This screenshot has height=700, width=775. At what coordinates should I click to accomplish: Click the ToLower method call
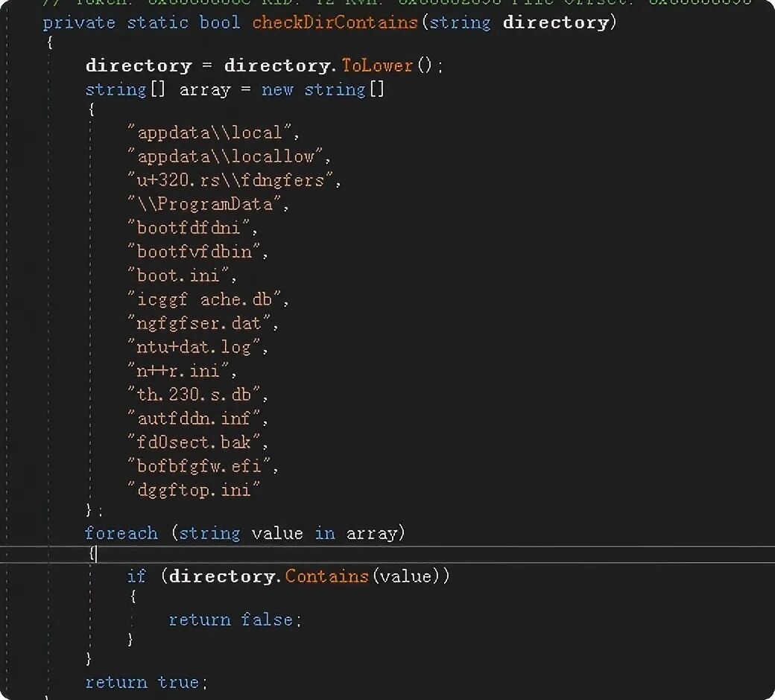(x=376, y=66)
